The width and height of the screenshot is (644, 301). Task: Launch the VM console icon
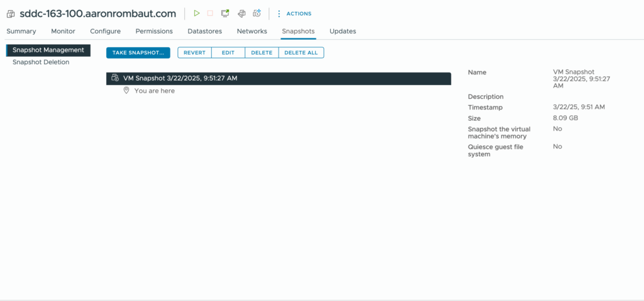tap(225, 13)
